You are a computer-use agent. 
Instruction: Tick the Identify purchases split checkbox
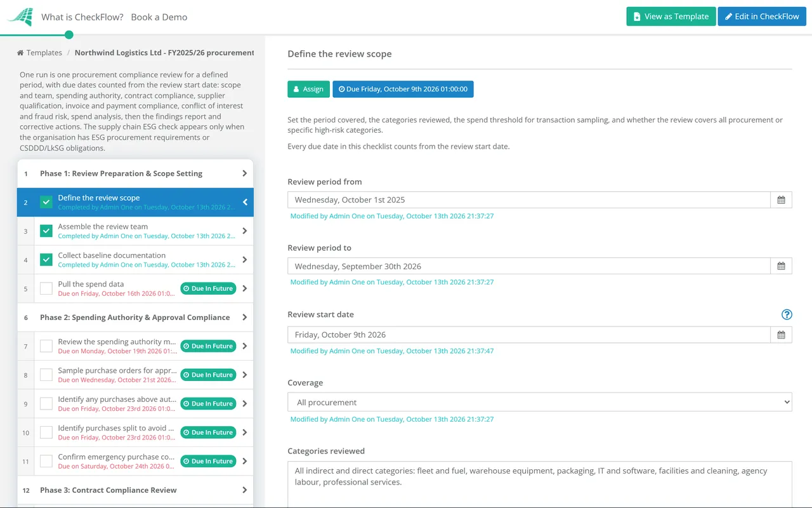[x=46, y=432]
